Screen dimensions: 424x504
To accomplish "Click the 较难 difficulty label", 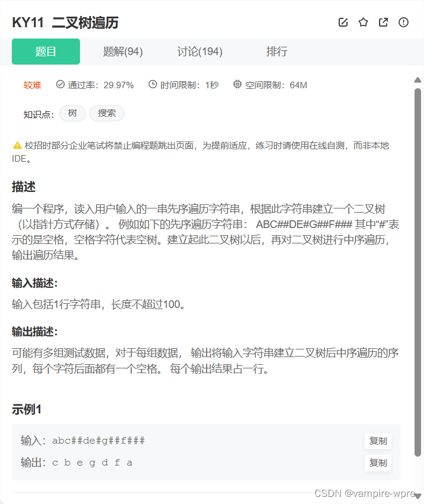I will (x=32, y=85).
